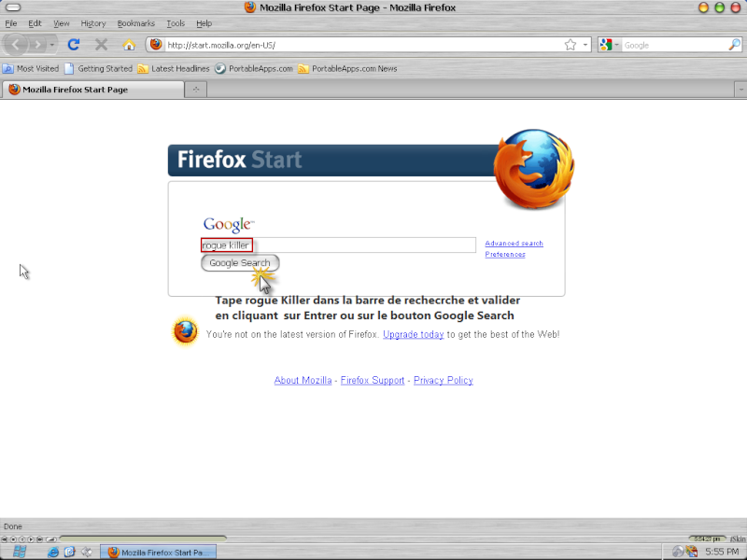The image size is (747, 560).
Task: Open the Edit menu
Action: [35, 23]
